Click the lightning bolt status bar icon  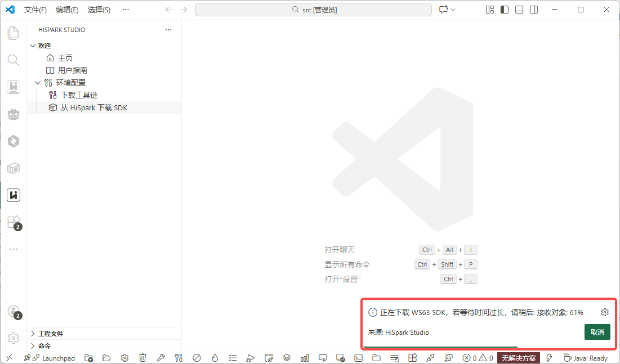[x=549, y=358]
